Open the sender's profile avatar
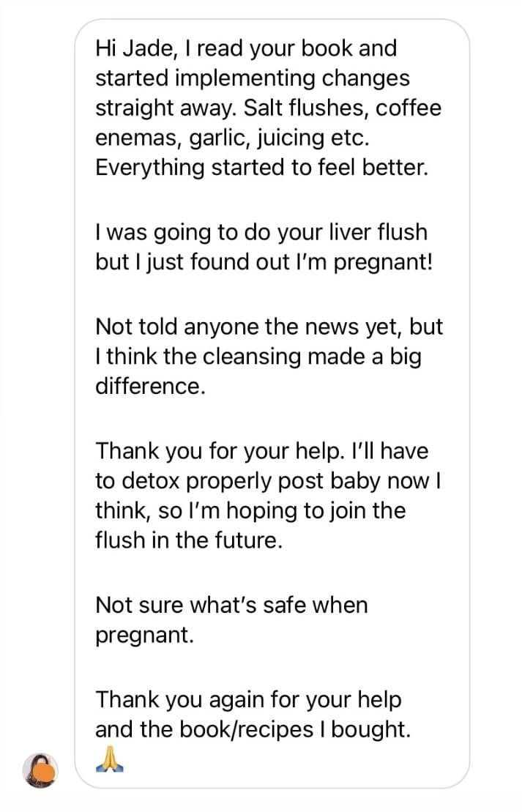Screen dimensions: 522x812 coord(40,770)
